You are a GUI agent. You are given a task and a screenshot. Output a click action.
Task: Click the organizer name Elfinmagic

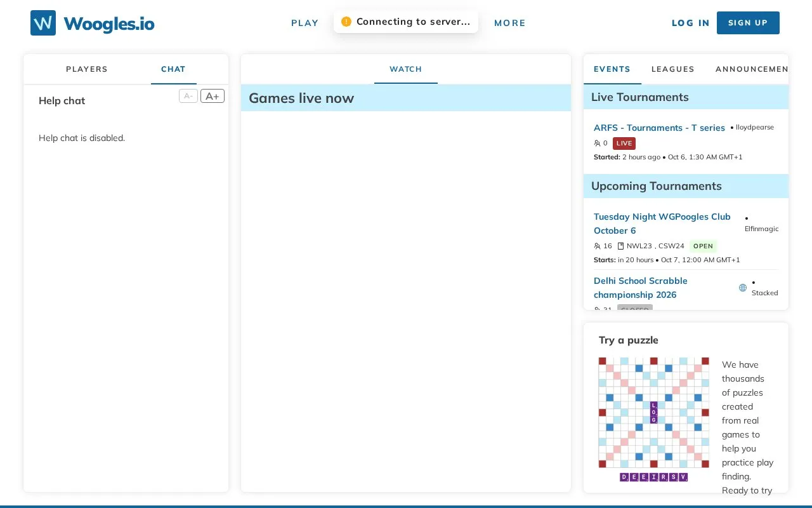(x=762, y=229)
